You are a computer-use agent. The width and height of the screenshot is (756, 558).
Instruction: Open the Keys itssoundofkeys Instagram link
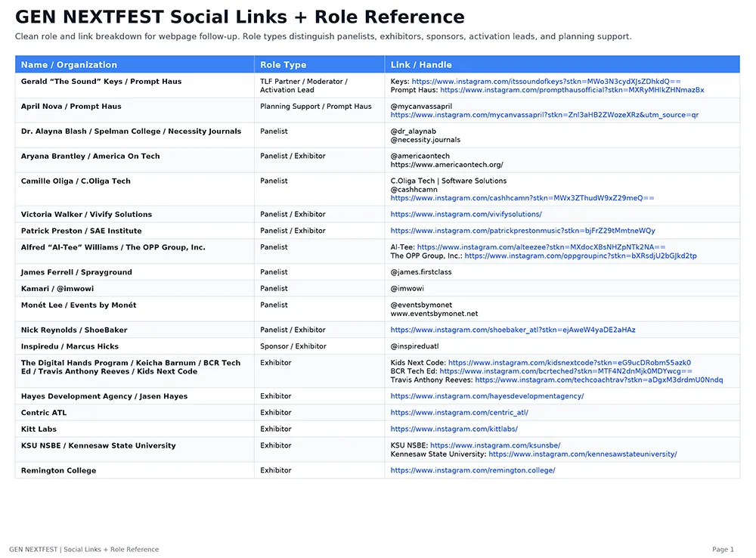tap(547, 82)
